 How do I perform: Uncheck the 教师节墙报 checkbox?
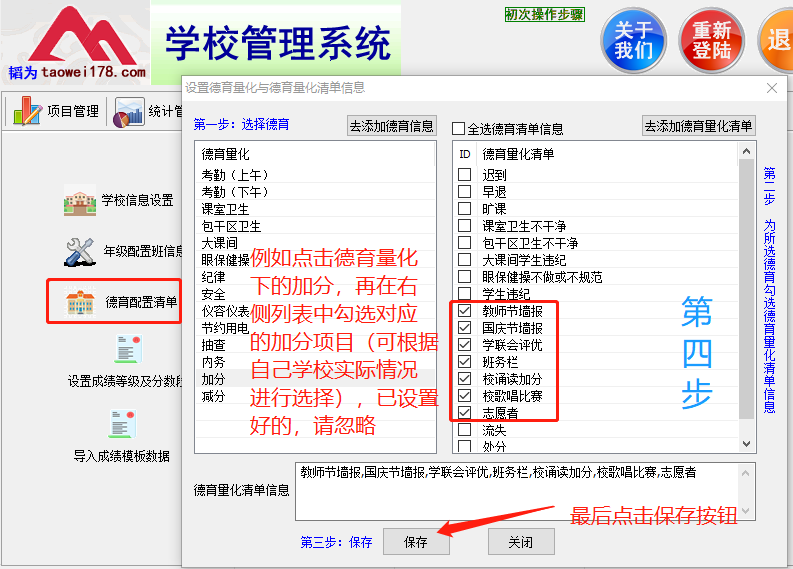click(x=464, y=311)
